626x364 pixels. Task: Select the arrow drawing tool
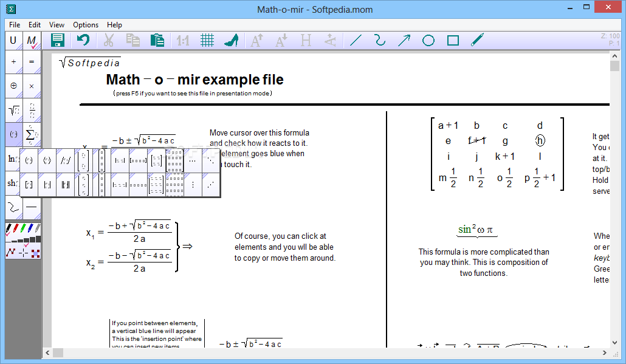404,40
